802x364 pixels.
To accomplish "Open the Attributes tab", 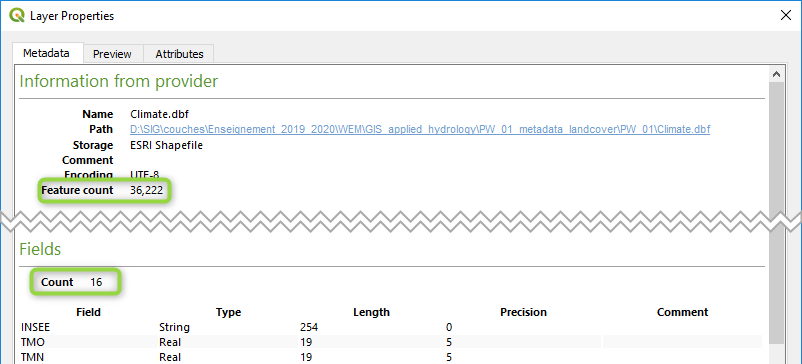I will 179,54.
